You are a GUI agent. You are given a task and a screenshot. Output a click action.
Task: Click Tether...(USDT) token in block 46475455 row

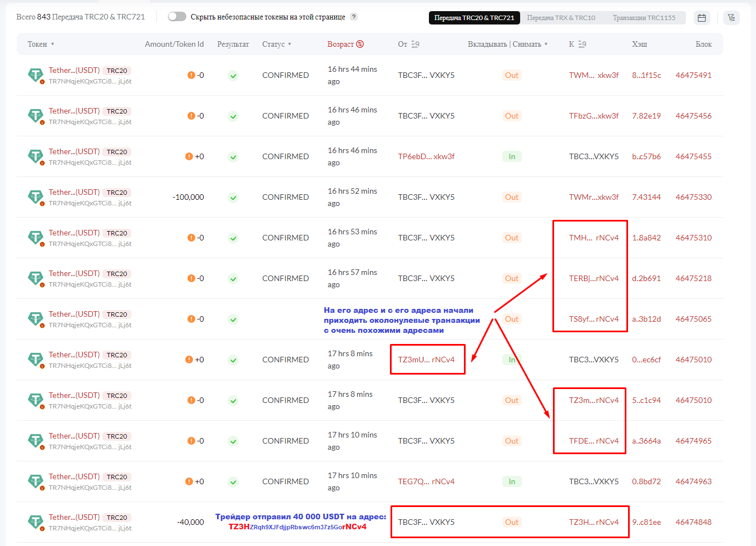[x=74, y=151]
